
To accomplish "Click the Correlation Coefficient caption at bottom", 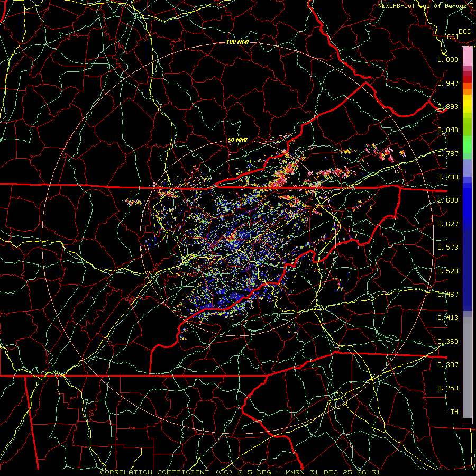I will [x=240, y=472].
